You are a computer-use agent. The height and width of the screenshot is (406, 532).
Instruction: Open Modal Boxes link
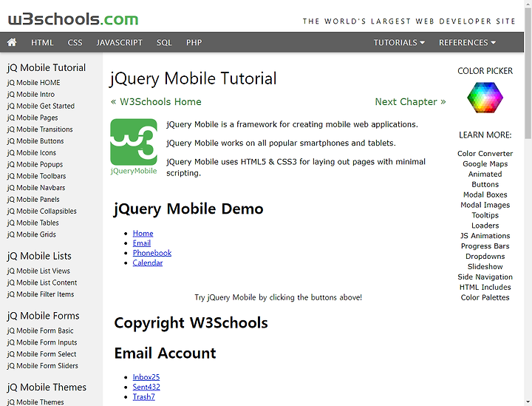tap(485, 194)
